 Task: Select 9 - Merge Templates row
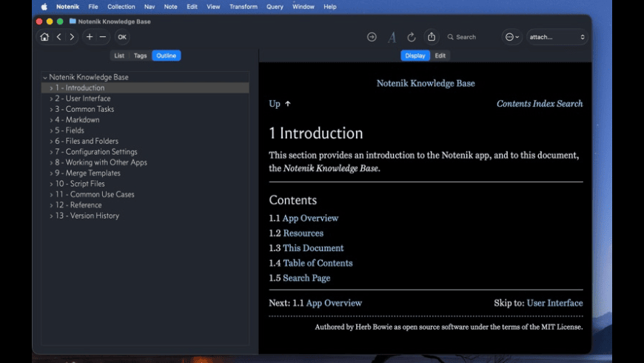(145, 173)
